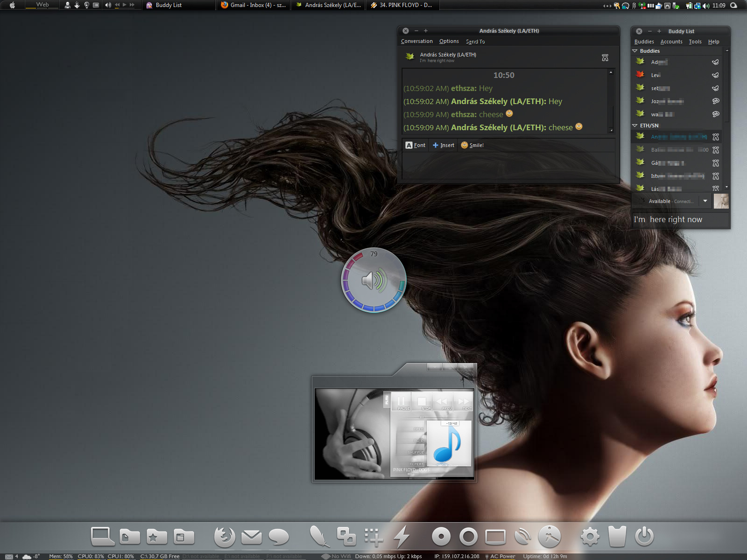
Task: Open the running figure dock icon
Action: click(x=550, y=537)
